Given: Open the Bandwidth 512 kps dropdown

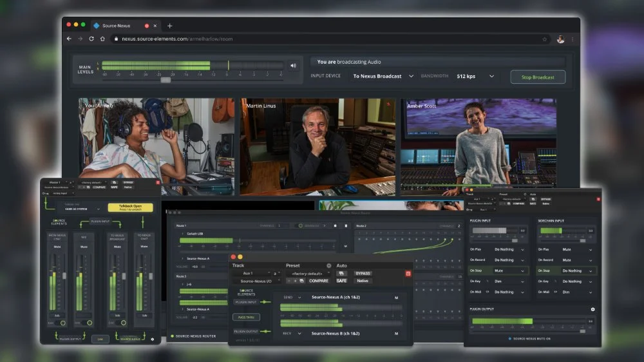Looking at the screenshot, I should pyautogui.click(x=475, y=77).
